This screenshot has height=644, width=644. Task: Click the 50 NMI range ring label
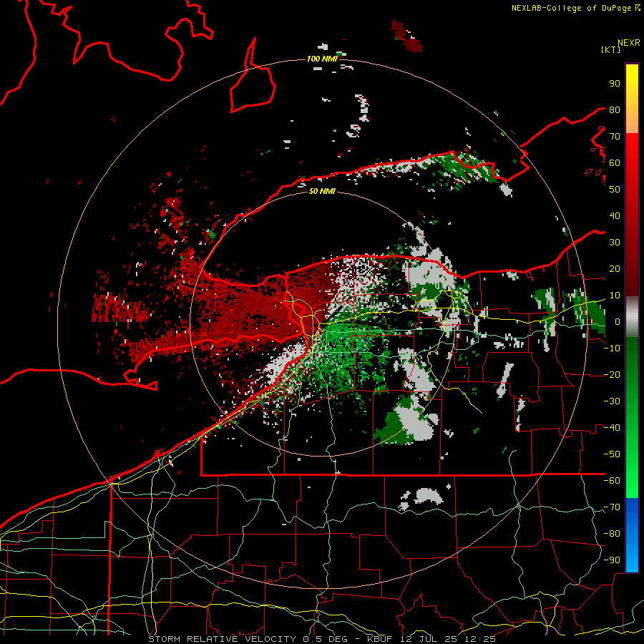(322, 191)
